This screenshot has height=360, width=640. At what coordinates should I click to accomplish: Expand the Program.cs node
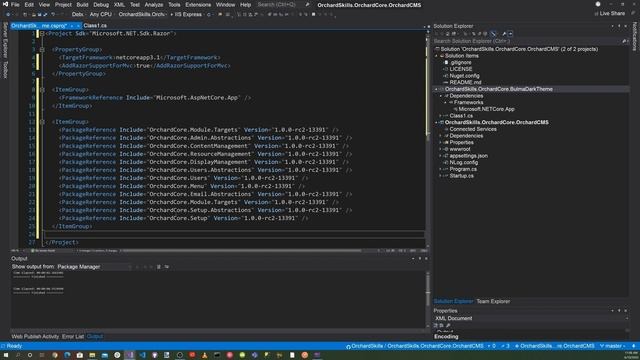pos(441,169)
